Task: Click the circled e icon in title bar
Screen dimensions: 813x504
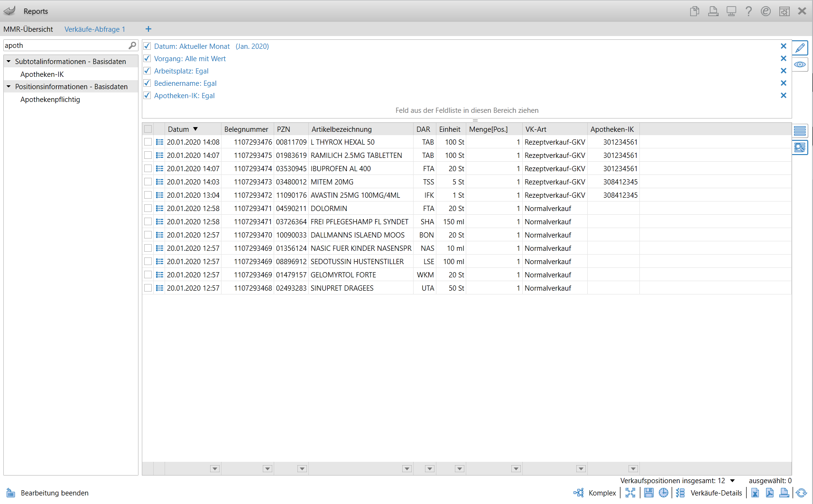Action: pyautogui.click(x=766, y=11)
